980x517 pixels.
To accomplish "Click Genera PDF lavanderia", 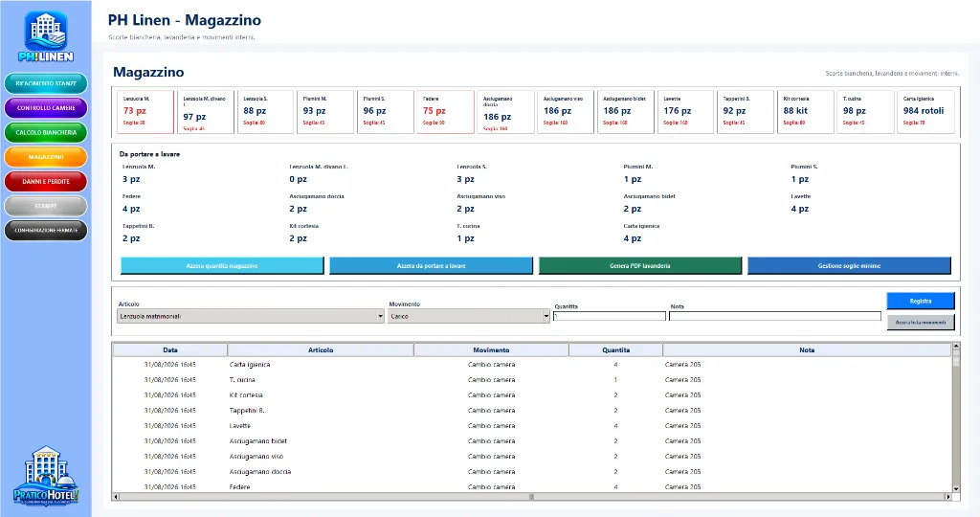I will pyautogui.click(x=640, y=266).
